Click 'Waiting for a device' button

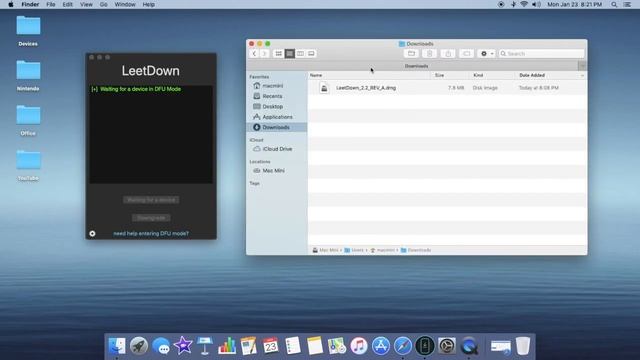coord(151,200)
